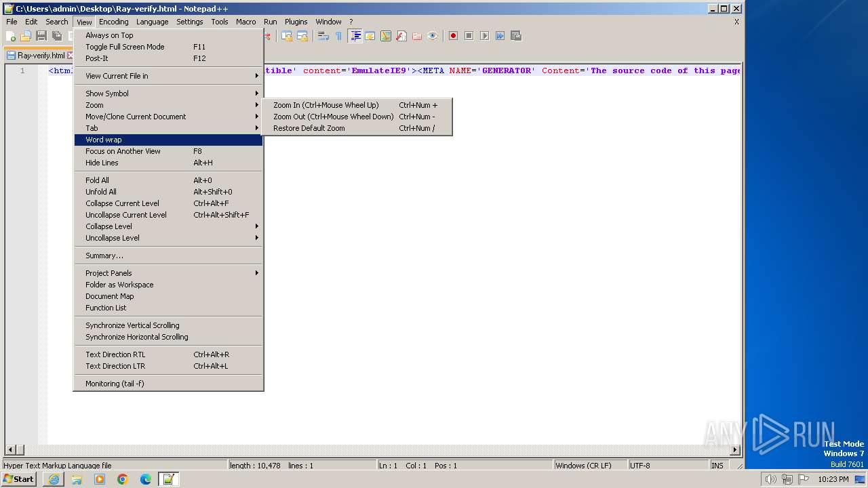
Task: Expand the Project Panels submenu
Action: point(168,273)
